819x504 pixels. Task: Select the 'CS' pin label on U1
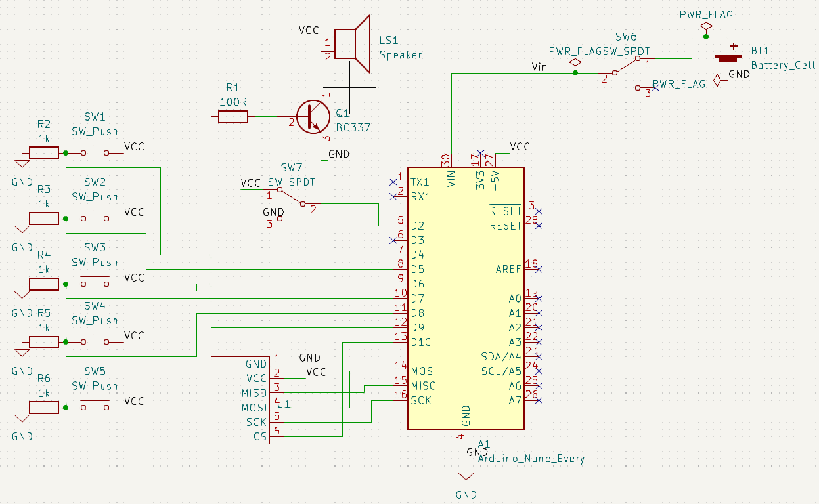coord(260,436)
